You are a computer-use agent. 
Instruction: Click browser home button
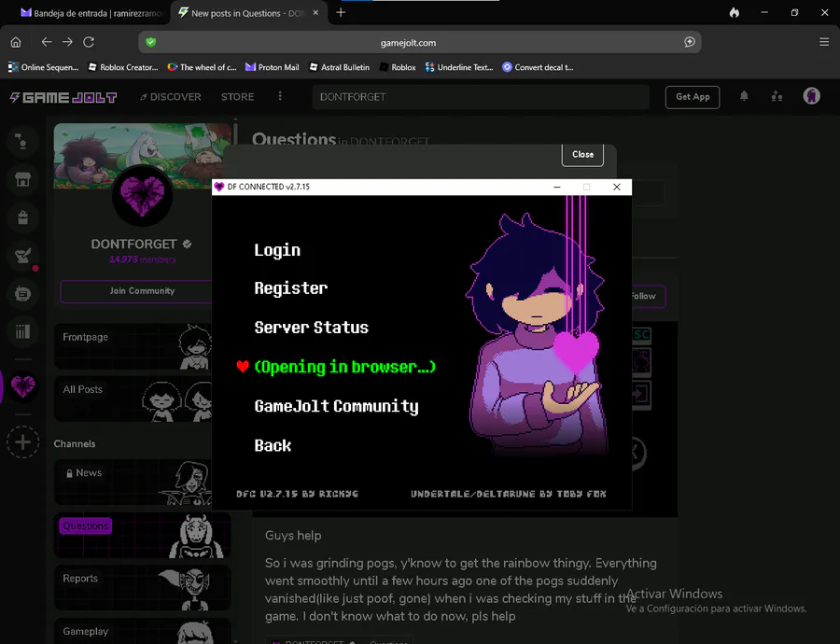16,42
